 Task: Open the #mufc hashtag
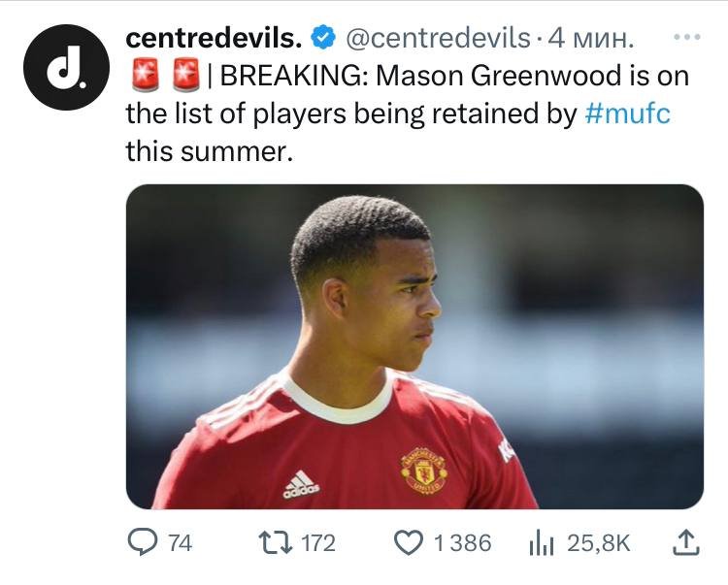coord(628,114)
